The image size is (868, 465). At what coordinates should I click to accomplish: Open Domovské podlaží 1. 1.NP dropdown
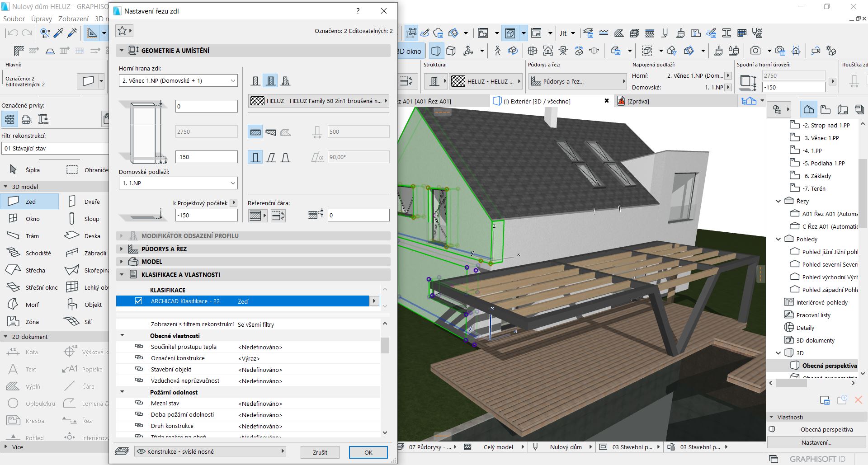click(178, 183)
